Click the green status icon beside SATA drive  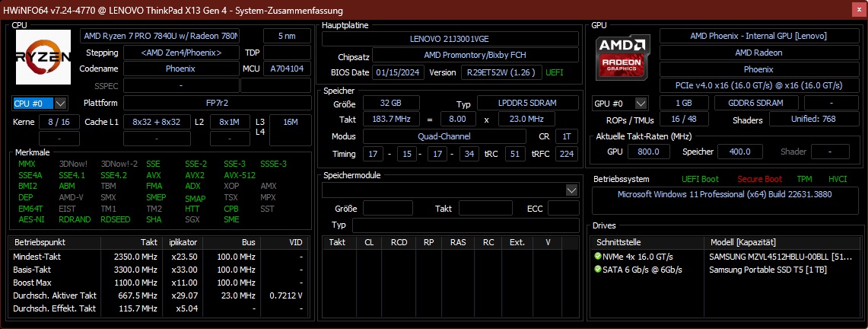597,269
